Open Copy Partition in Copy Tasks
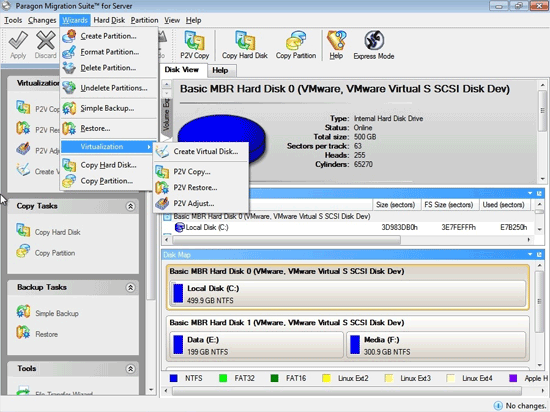This screenshot has width=550, height=412. pyautogui.click(x=46, y=252)
